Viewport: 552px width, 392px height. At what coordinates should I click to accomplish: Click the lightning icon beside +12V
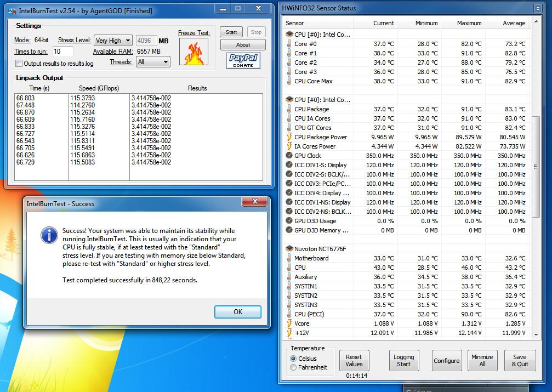click(x=289, y=333)
